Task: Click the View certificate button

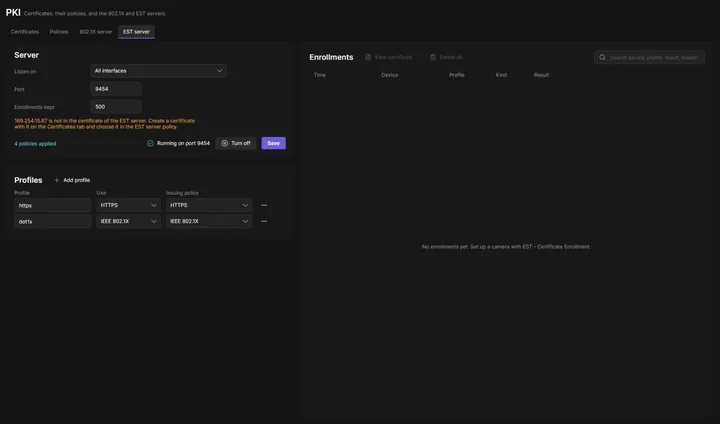Action: point(389,57)
